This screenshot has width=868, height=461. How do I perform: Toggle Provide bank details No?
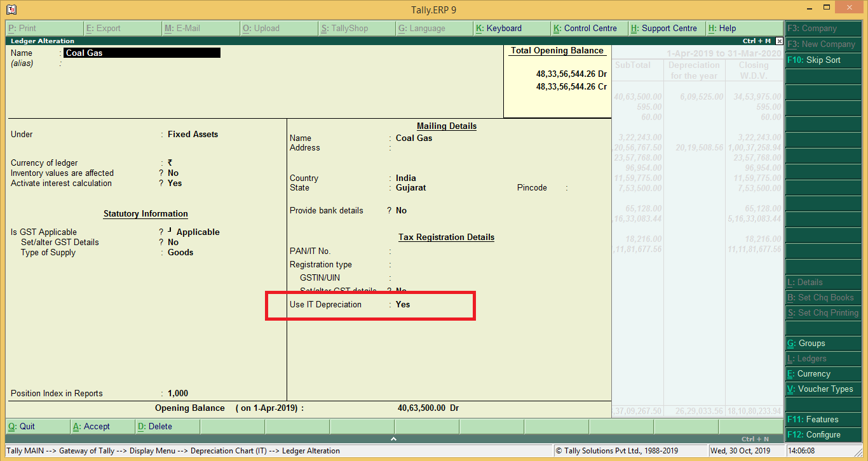401,210
